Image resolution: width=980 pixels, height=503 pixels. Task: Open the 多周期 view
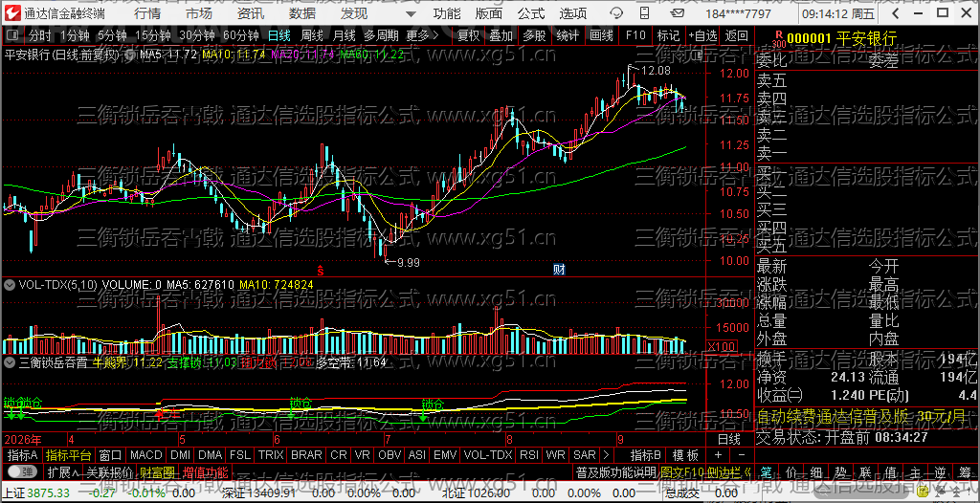(381, 35)
